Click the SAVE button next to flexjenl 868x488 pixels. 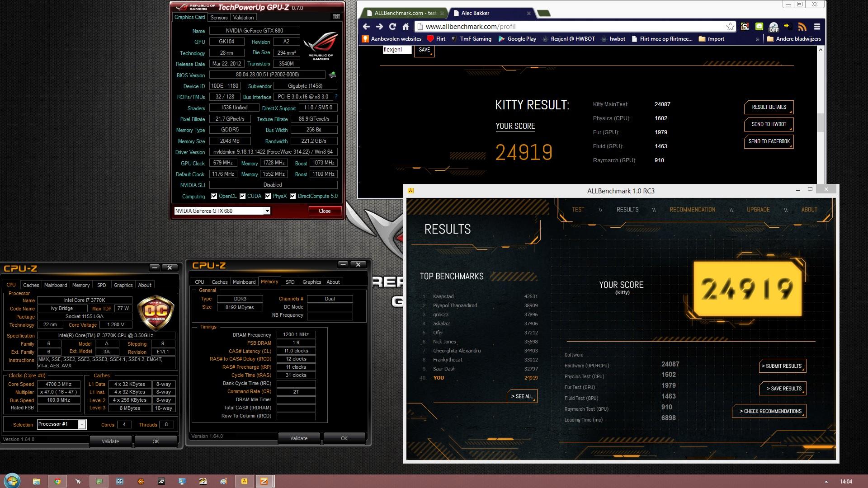424,50
